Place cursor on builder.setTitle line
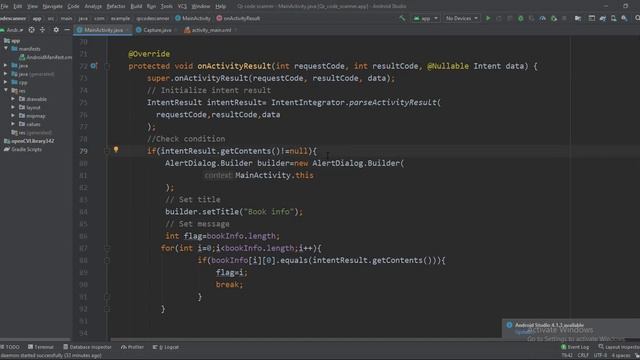Screen dimensions: 640x360 (x=234, y=211)
